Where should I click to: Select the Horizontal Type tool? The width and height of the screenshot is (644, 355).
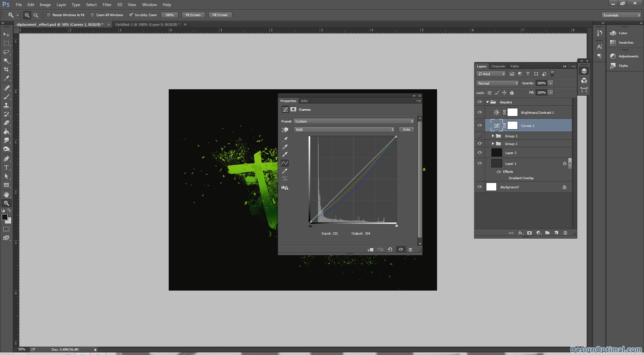(x=6, y=167)
